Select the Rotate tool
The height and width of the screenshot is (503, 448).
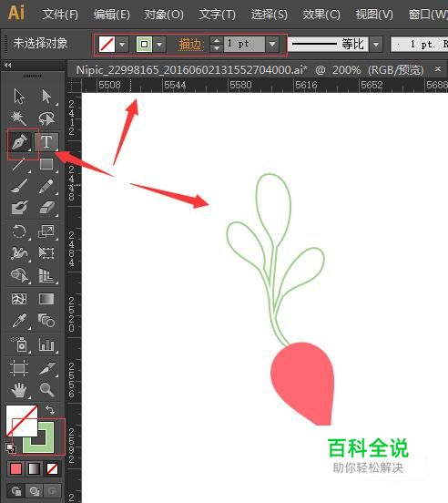tap(19, 231)
